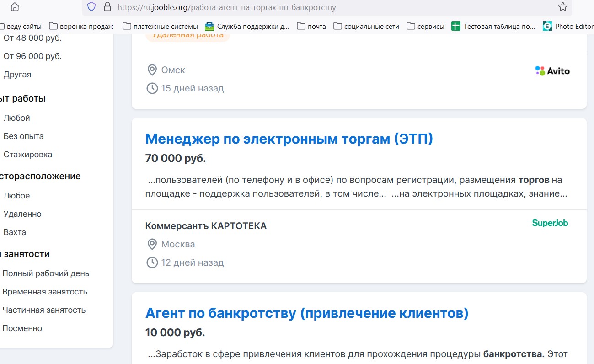The image size is (594, 364).
Task: Open the сервисы bookmark folder
Action: [425, 27]
